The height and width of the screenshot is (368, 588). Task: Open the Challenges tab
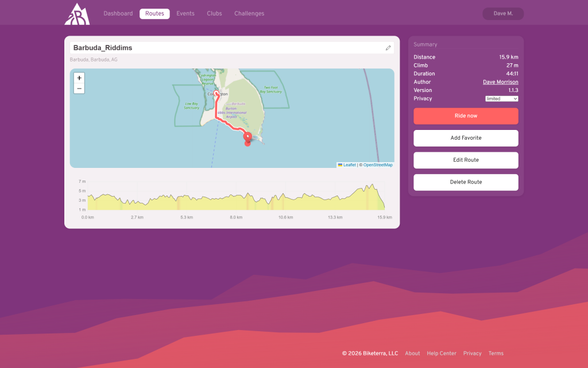(x=249, y=14)
